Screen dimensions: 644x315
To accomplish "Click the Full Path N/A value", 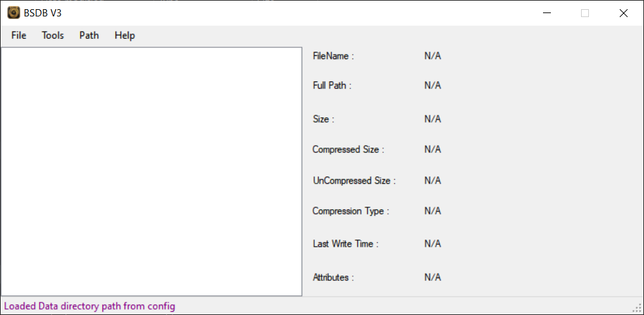I will click(x=432, y=85).
